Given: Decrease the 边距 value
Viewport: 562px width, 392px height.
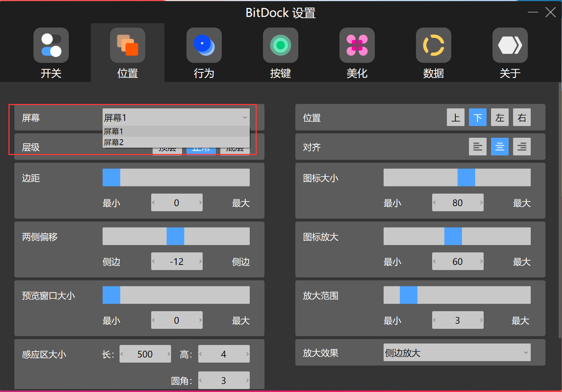Looking at the screenshot, I should pyautogui.click(x=154, y=202).
